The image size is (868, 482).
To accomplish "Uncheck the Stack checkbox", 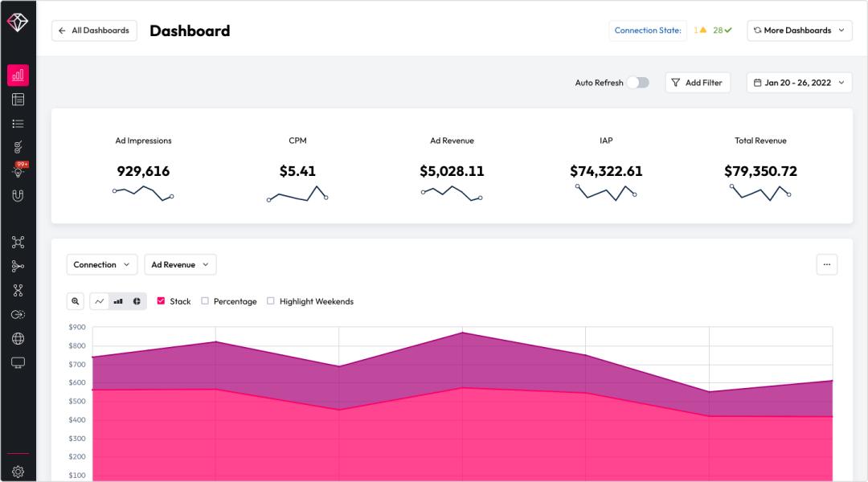I will coord(161,301).
